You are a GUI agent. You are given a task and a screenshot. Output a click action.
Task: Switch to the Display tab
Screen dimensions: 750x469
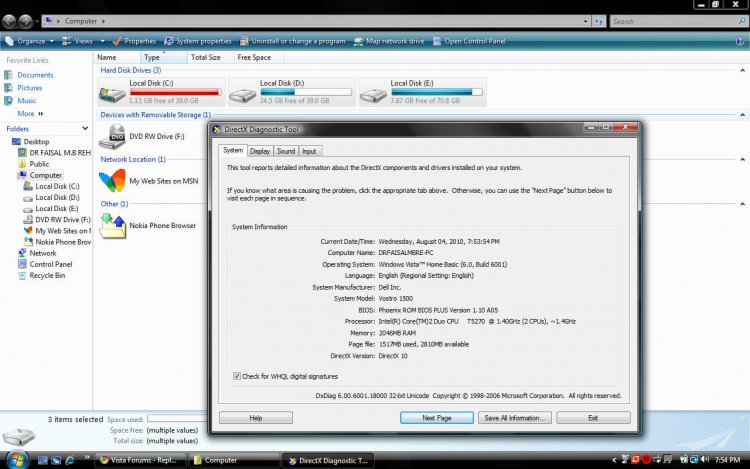[260, 151]
